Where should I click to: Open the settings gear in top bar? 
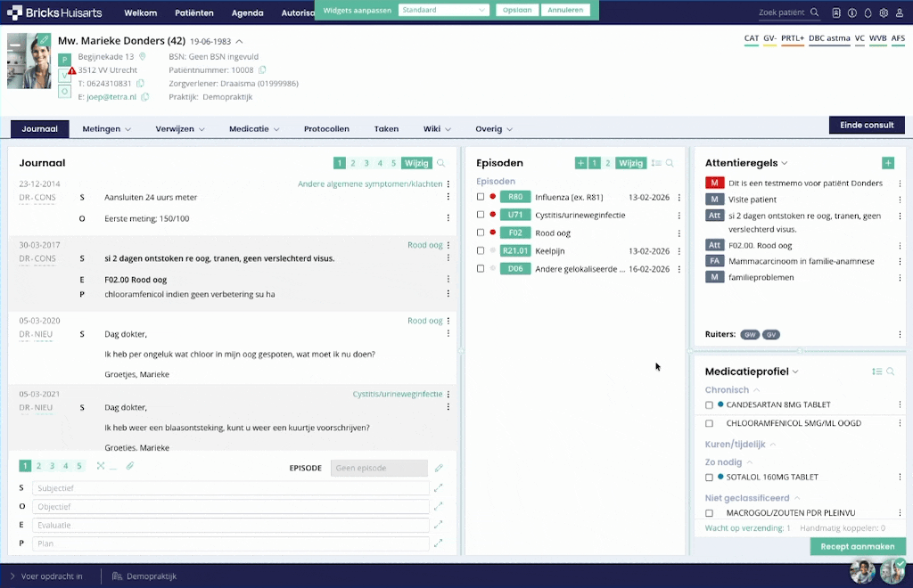click(884, 12)
